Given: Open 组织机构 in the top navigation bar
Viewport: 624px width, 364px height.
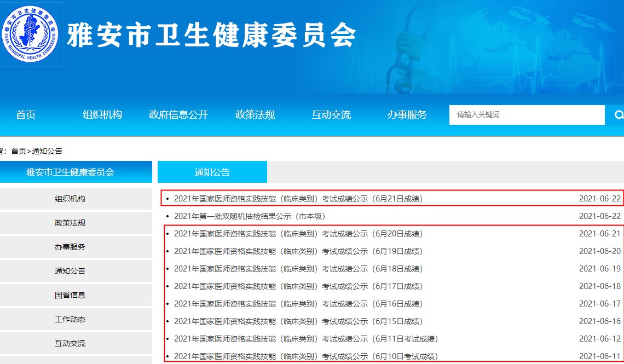Looking at the screenshot, I should 102,115.
